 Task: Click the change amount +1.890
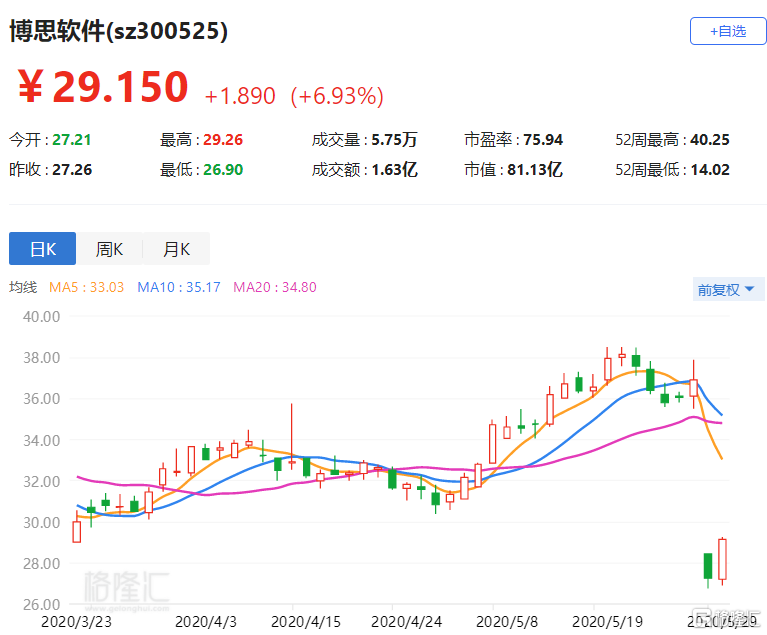click(x=240, y=96)
